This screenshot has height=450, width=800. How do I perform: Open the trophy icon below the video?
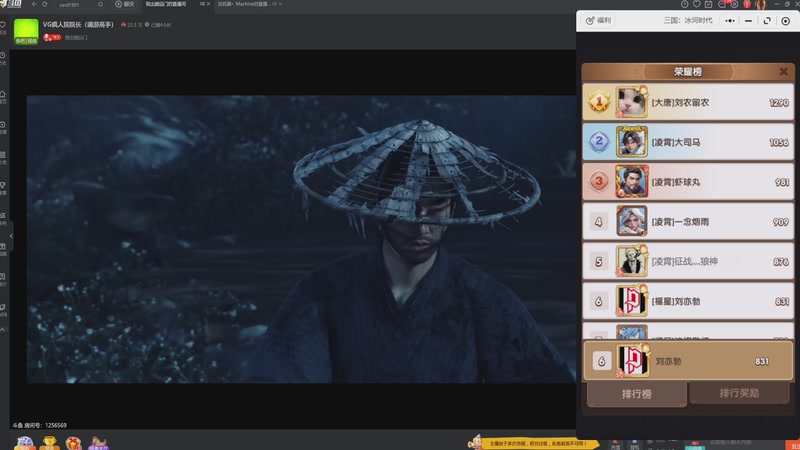[49, 443]
